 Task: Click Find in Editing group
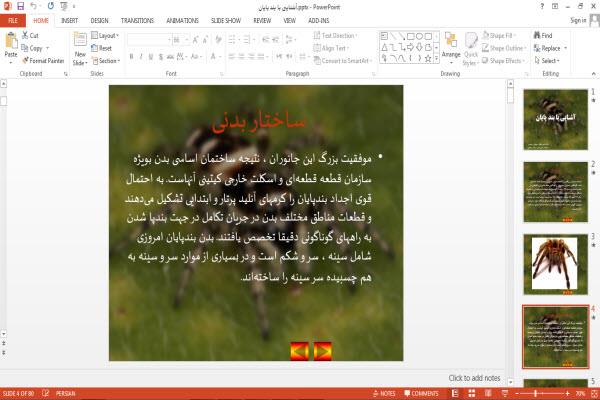point(543,35)
